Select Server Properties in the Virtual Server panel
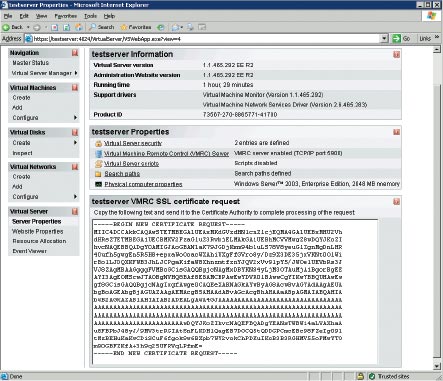The image size is (443, 381). 37,221
